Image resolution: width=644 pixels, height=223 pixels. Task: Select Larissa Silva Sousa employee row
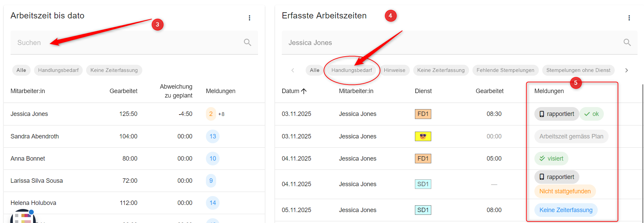coord(134,181)
